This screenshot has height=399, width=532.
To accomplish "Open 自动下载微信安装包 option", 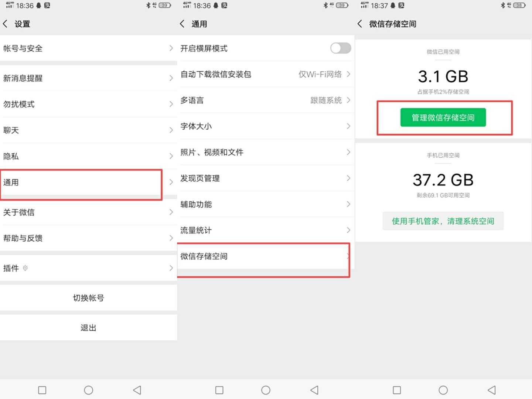I will click(x=266, y=74).
